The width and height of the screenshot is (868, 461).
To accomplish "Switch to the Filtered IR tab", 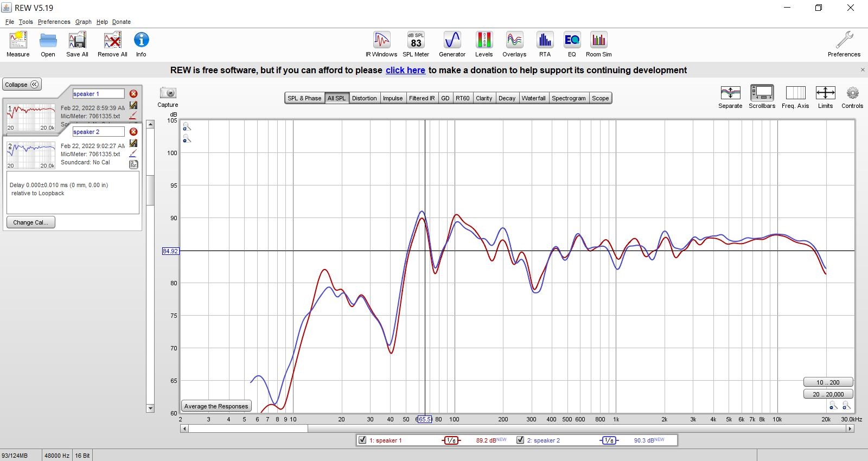I will pos(422,98).
